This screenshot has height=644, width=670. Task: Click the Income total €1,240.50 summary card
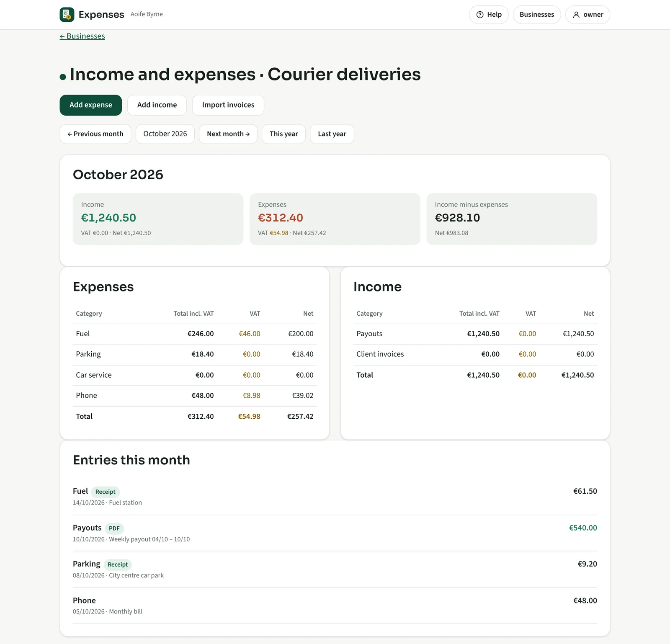(x=158, y=219)
